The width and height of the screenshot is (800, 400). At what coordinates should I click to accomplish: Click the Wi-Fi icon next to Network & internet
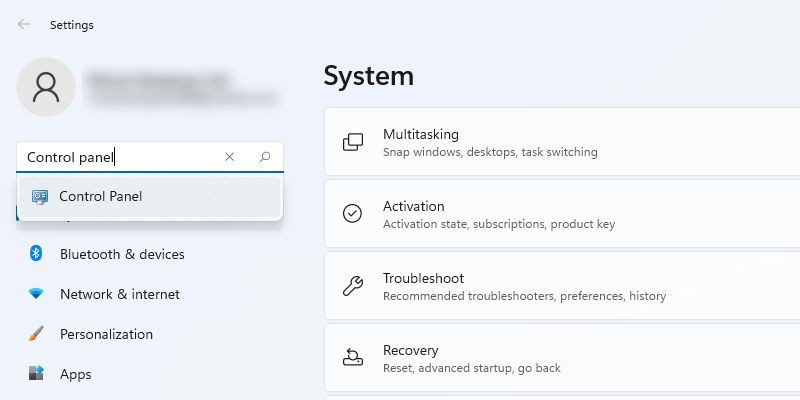(36, 294)
